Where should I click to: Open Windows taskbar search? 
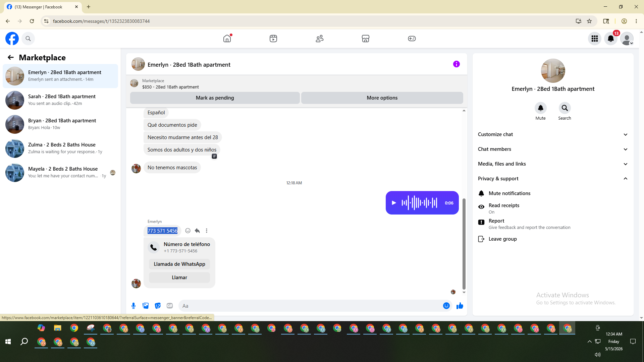(24, 342)
